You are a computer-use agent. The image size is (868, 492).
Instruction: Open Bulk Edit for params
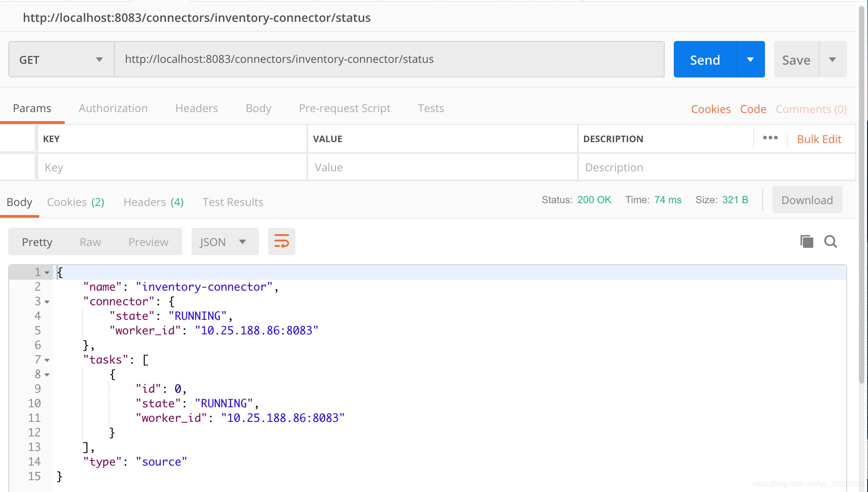[819, 139]
